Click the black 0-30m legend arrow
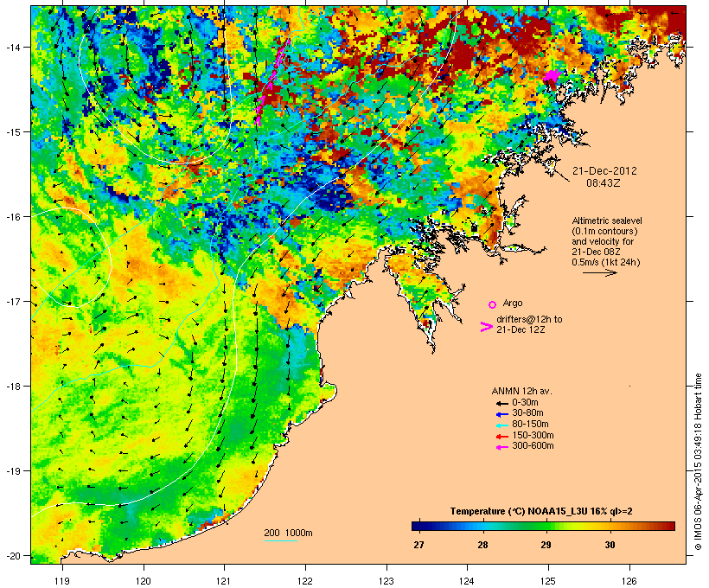Viewport: 709px width, 588px height. point(502,404)
